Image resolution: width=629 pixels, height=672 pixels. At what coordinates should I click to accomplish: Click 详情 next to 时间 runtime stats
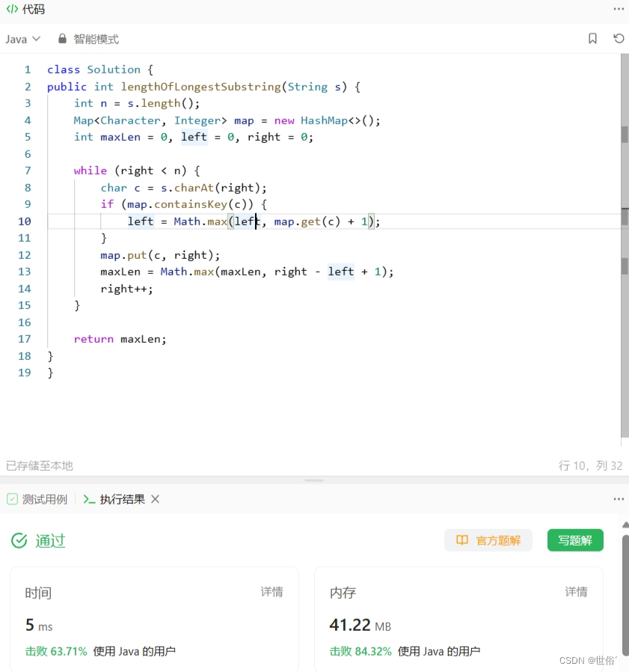[271, 592]
